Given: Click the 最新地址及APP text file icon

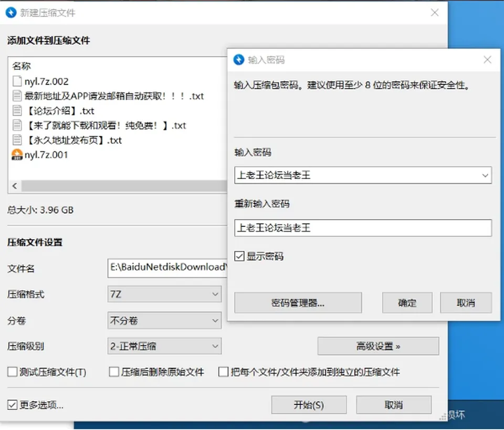Looking at the screenshot, I should [x=17, y=96].
